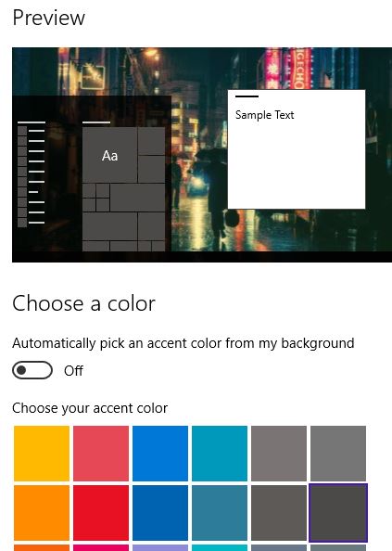The height and width of the screenshot is (551, 392).
Task: Choose the warm brownish gray swatch
Action: (279, 454)
